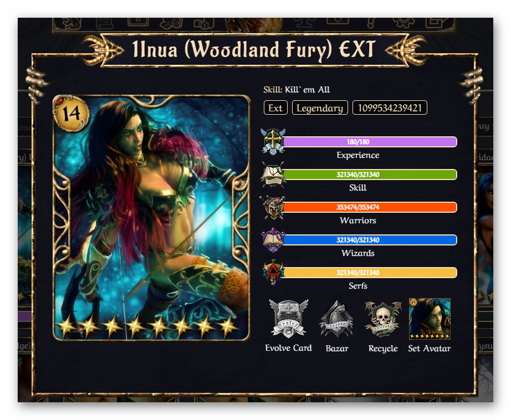Click the Ext tag button
511x420 pixels.
click(x=275, y=108)
